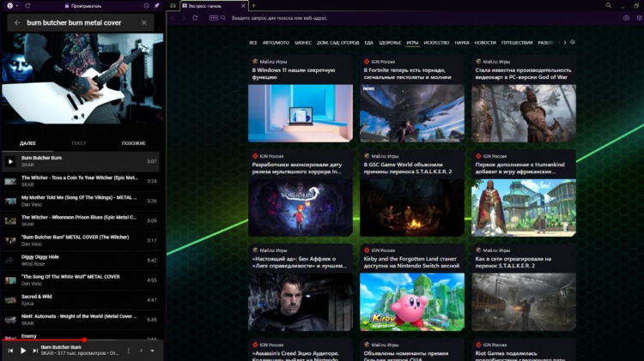Open three-dot menu in player bar
Image resolution: width=644 pixels, height=361 pixels.
[x=129, y=351]
